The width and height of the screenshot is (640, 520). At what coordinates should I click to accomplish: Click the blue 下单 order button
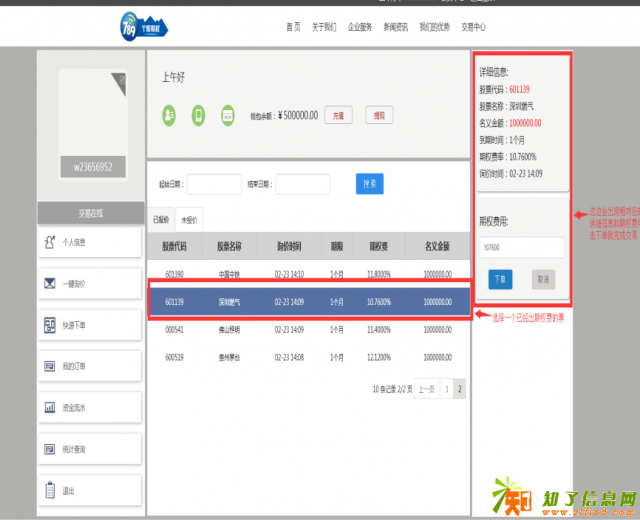[500, 279]
